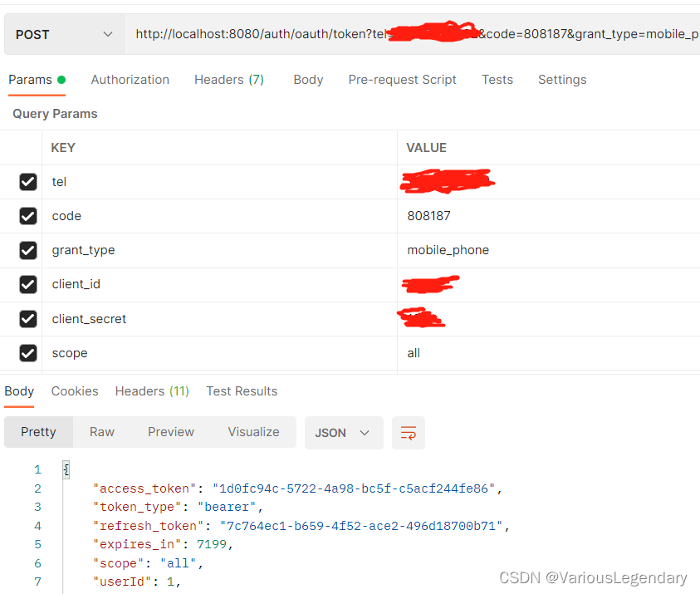This screenshot has width=700, height=594.
Task: Select the Raw view button
Action: [x=102, y=432]
